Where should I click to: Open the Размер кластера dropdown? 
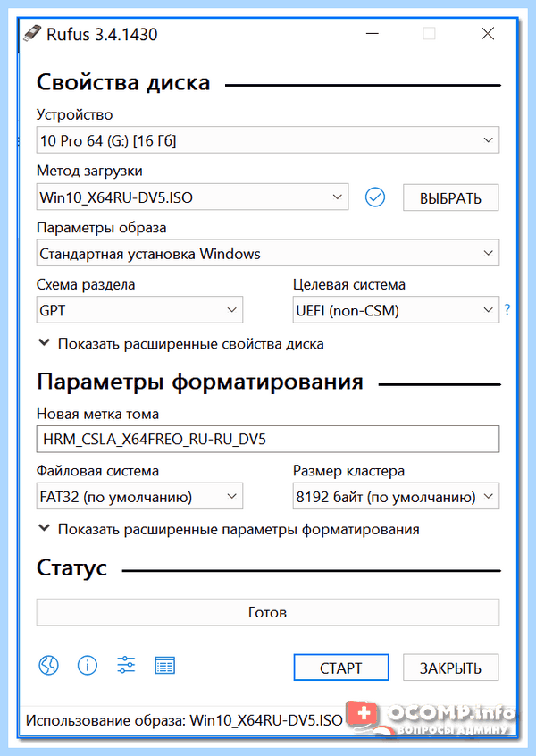click(397, 496)
